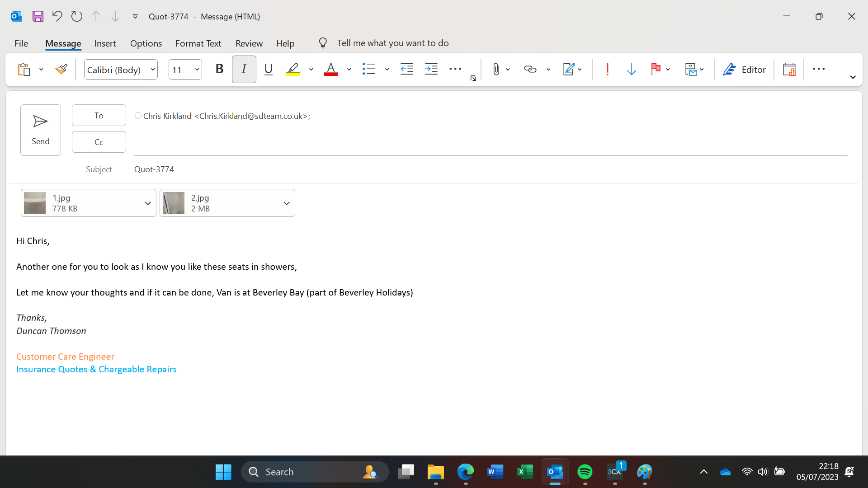Screen dimensions: 868x488
Task: Click the Follow Up flag icon
Action: 656,69
